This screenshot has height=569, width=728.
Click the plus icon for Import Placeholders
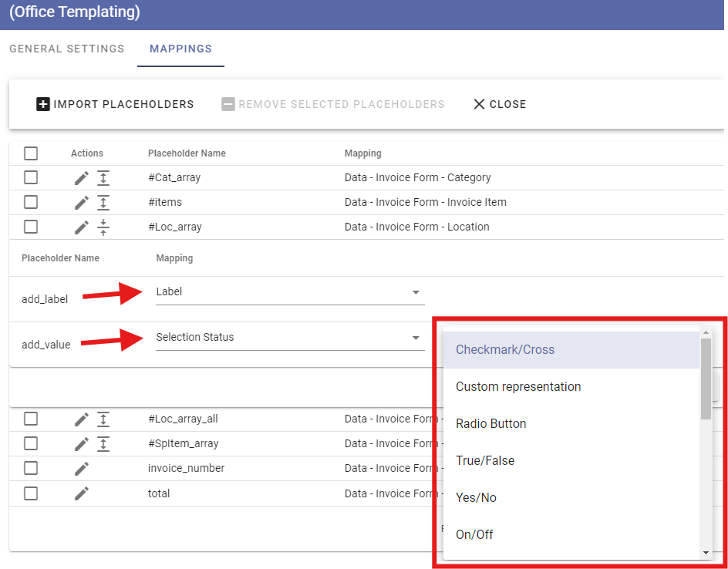pyautogui.click(x=42, y=104)
